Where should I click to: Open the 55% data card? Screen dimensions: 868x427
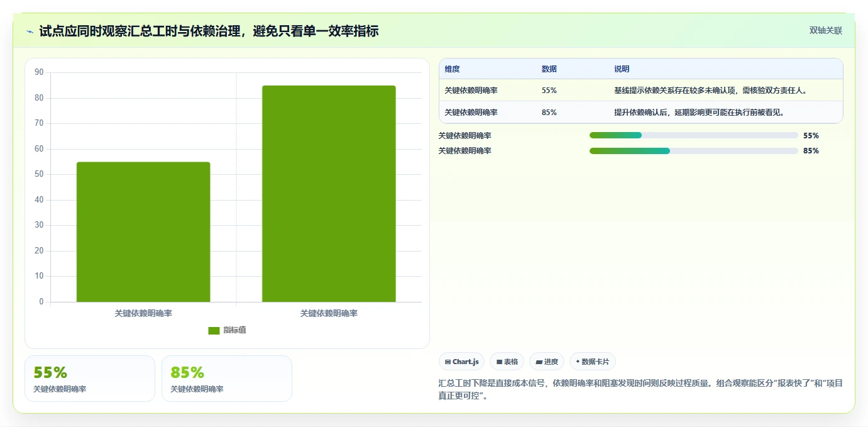[x=90, y=379]
